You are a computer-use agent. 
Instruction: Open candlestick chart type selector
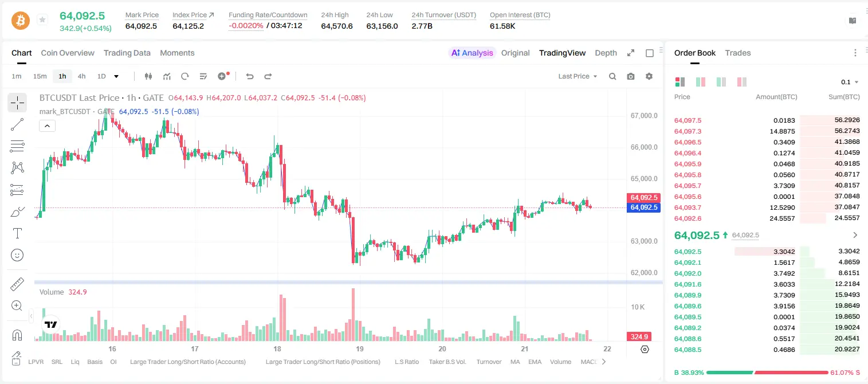coord(148,76)
